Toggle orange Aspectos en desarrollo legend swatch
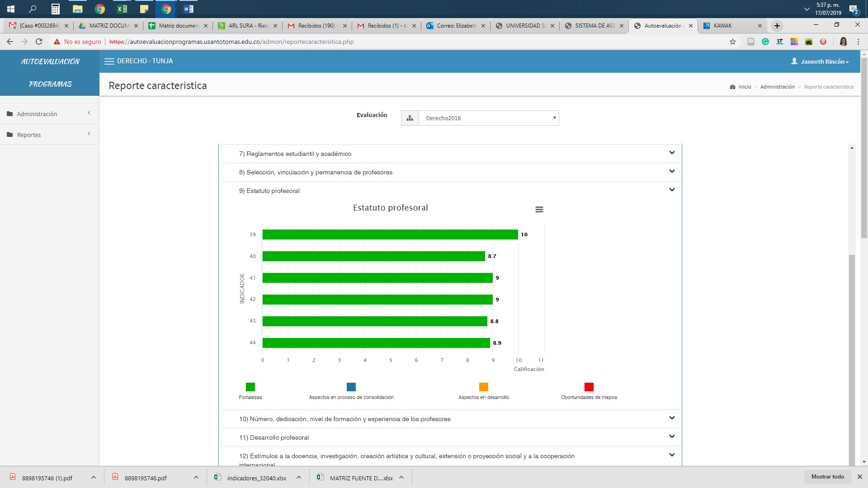The image size is (868, 488). [x=483, y=387]
